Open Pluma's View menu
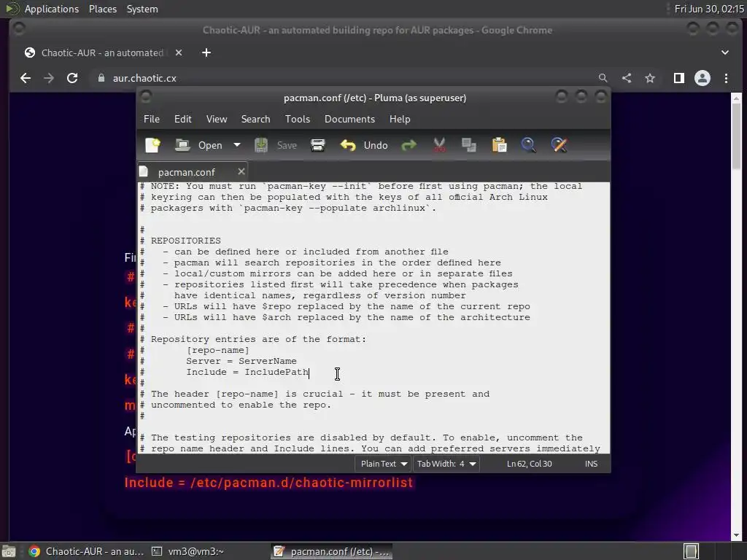Screen dimensions: 747x560 pyautogui.click(x=216, y=119)
